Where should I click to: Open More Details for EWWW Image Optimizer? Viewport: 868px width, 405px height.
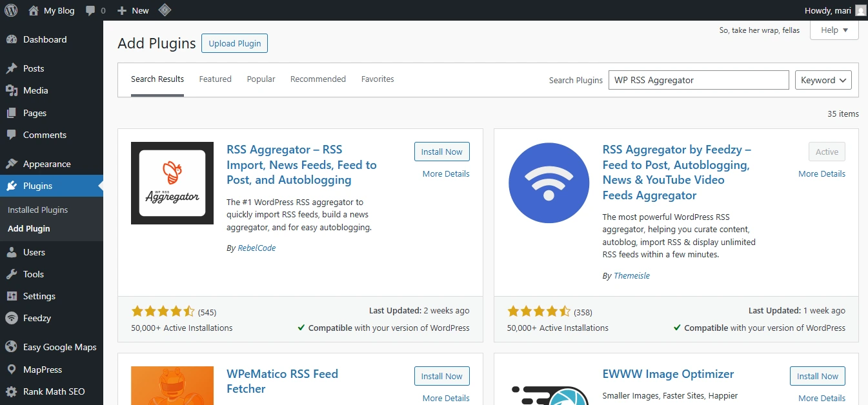pyautogui.click(x=822, y=398)
